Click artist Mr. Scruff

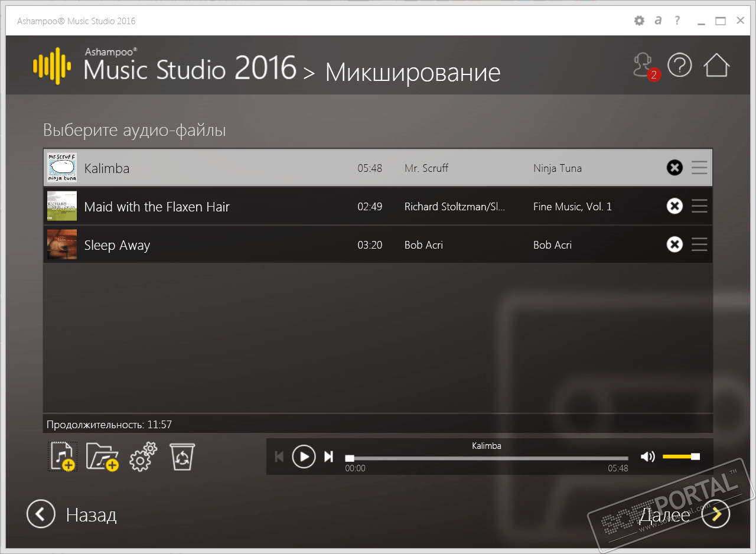426,168
